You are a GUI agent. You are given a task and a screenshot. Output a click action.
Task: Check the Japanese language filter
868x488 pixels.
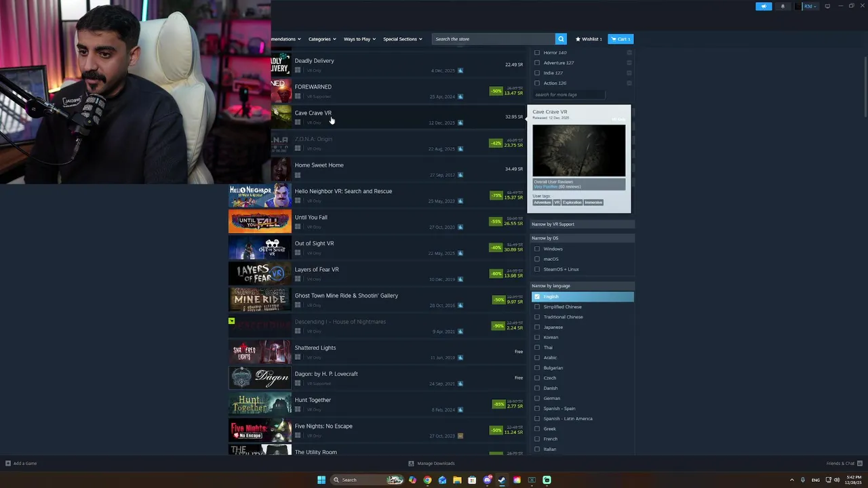click(537, 327)
